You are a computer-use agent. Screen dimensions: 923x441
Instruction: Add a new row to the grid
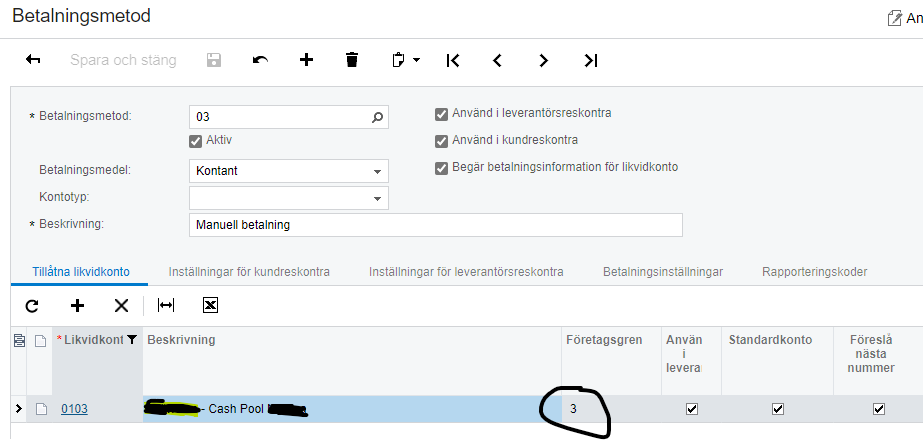tap(77, 305)
